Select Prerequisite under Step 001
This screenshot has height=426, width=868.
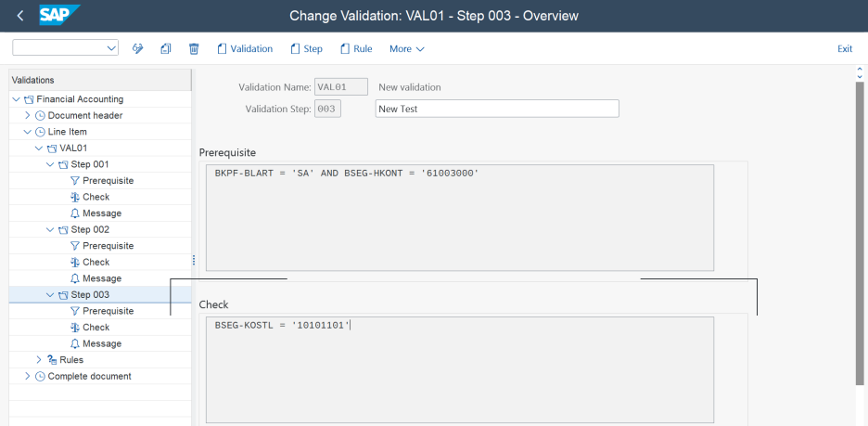point(108,181)
